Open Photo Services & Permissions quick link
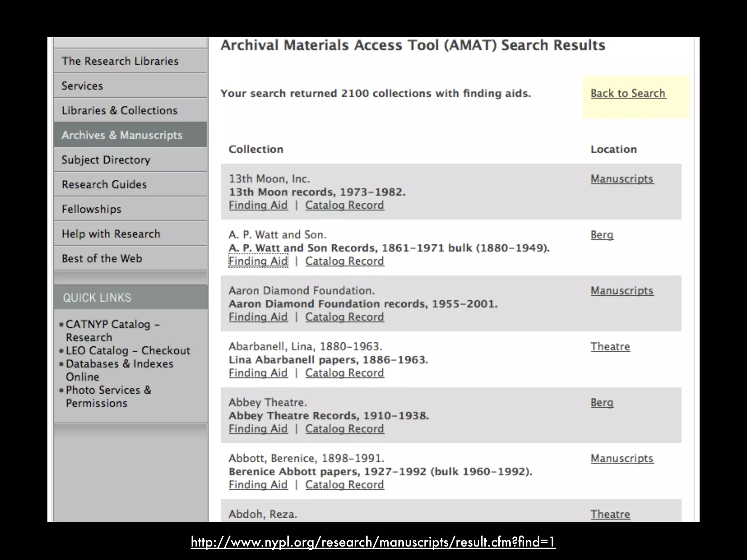This screenshot has height=560, width=747. [108, 396]
